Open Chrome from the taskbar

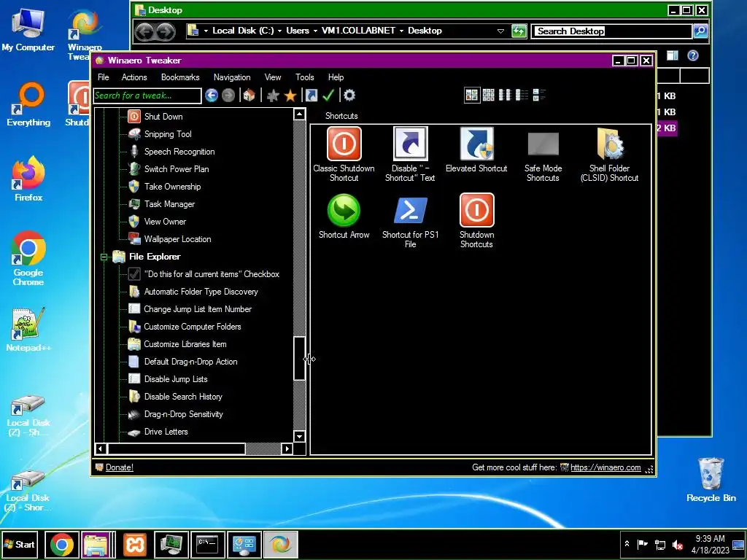click(62, 544)
